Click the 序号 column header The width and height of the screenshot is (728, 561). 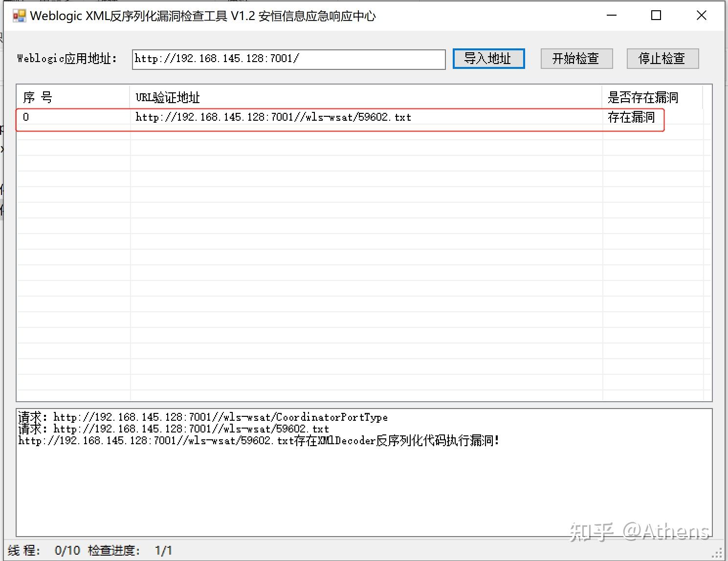[x=36, y=97]
